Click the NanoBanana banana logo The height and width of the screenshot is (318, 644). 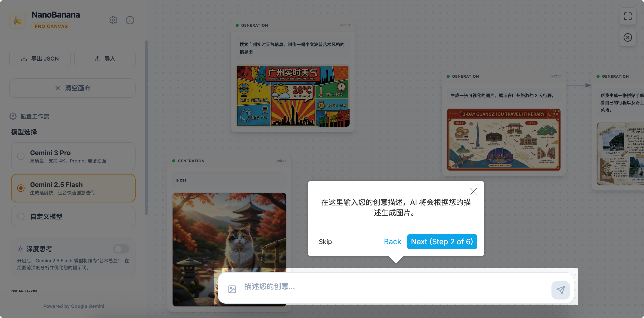tap(18, 20)
